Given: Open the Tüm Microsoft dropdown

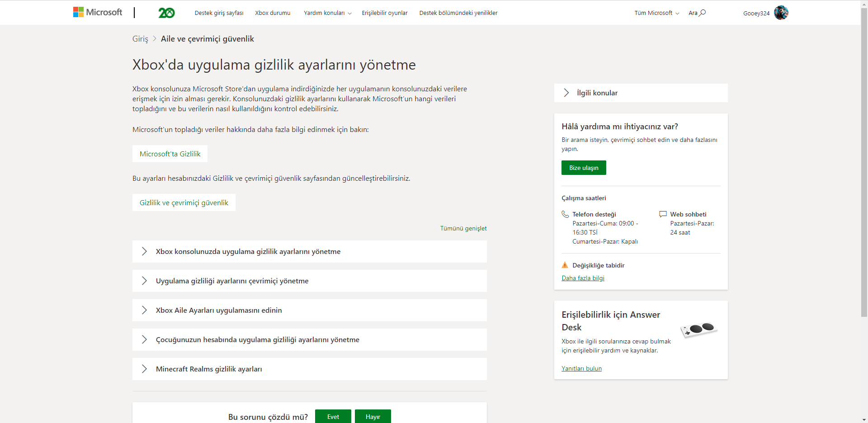Looking at the screenshot, I should (x=656, y=13).
